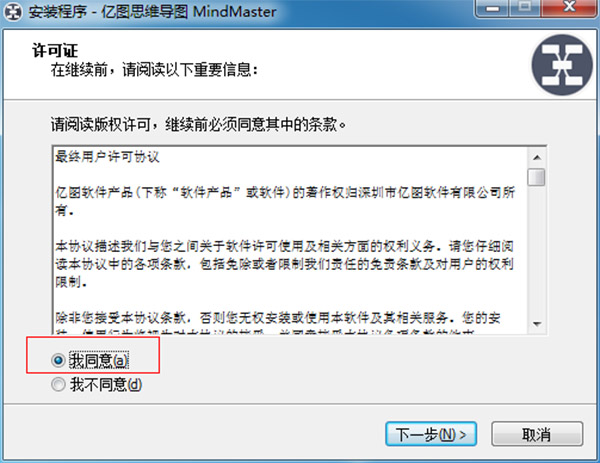Click the subtitle 在继续前，请阅读以下重要信息
This screenshot has height=463, width=600.
[154, 70]
